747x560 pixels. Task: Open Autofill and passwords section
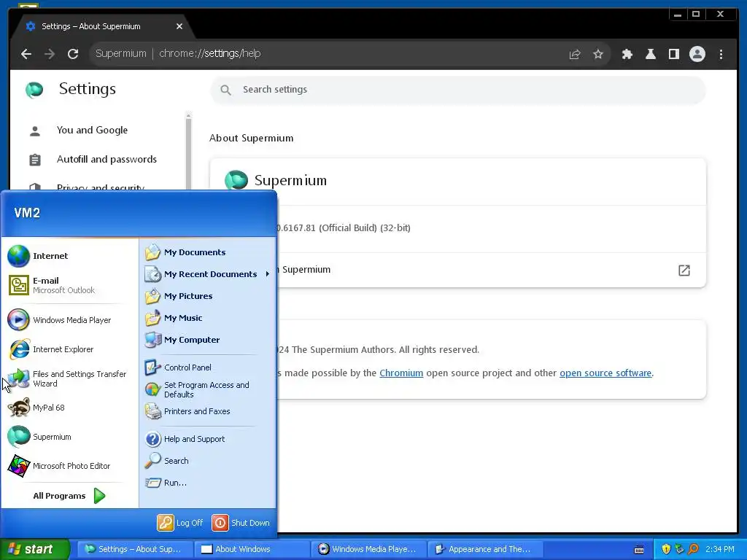(x=92, y=159)
